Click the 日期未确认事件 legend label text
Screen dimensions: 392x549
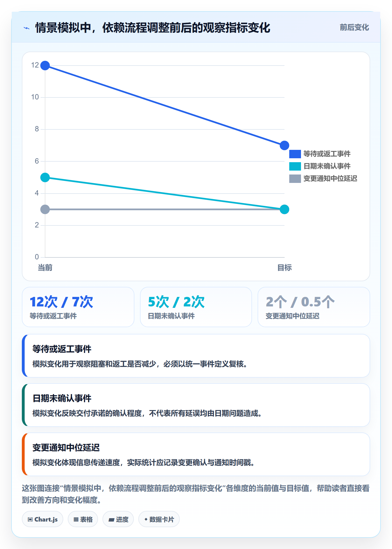pyautogui.click(x=327, y=166)
